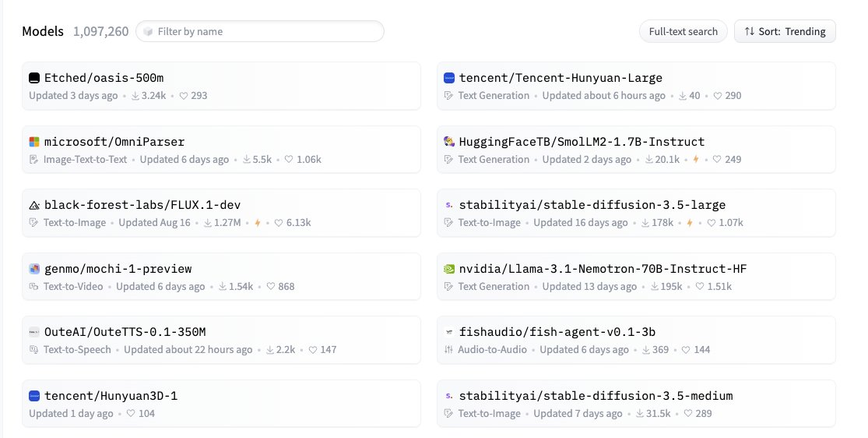This screenshot has width=868, height=438.
Task: Click 'Audio-to-Audio' label on fish-agent card
Action: click(x=492, y=350)
